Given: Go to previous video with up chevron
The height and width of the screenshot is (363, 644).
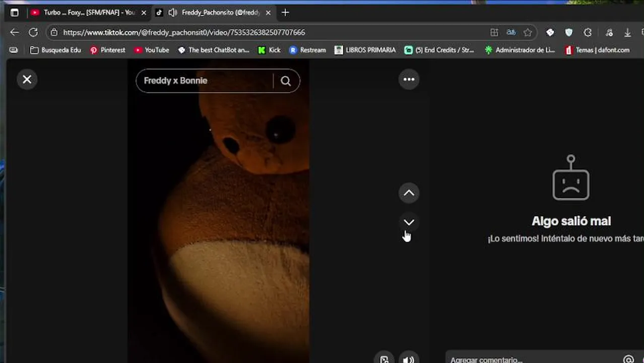Looking at the screenshot, I should [x=409, y=193].
